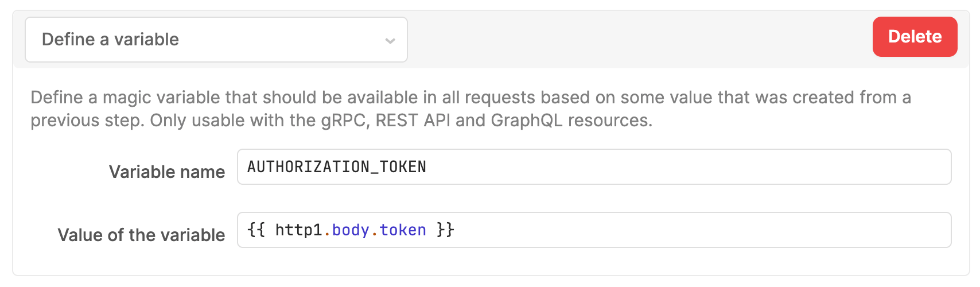
Task: Delete this variable step with the red button
Action: 915,37
